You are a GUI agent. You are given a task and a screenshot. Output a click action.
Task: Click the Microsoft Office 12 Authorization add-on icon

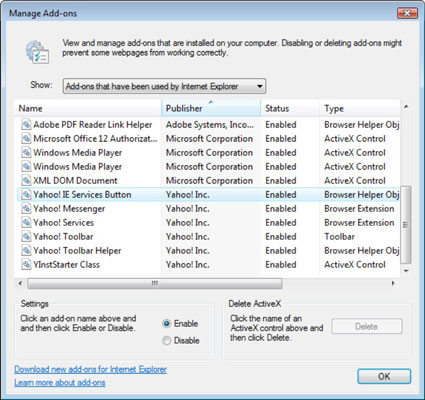coord(26,139)
